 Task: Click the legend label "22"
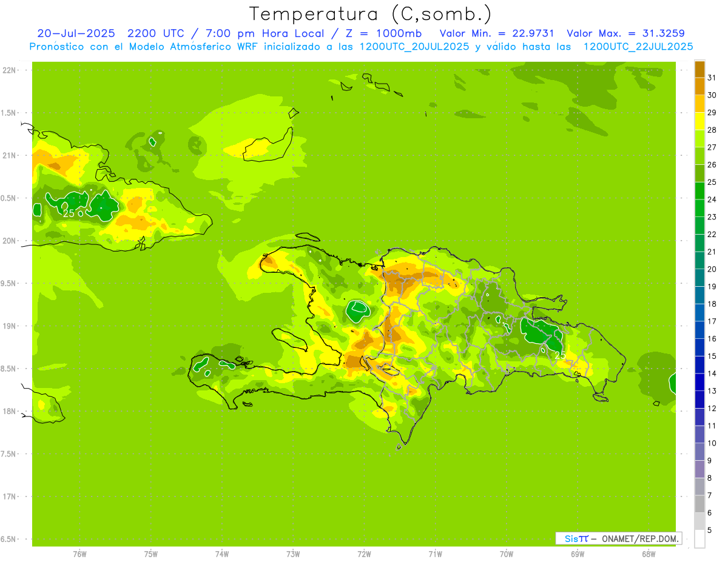pyautogui.click(x=712, y=235)
